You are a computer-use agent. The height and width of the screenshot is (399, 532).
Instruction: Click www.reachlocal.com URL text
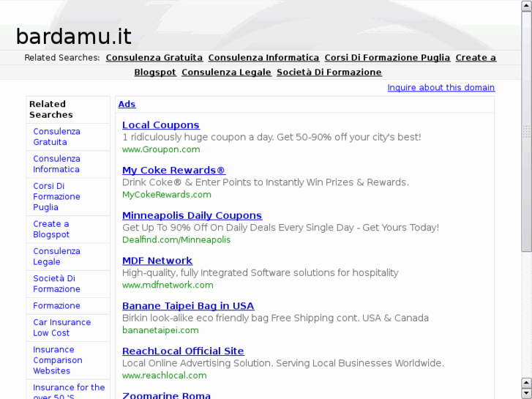pos(164,376)
